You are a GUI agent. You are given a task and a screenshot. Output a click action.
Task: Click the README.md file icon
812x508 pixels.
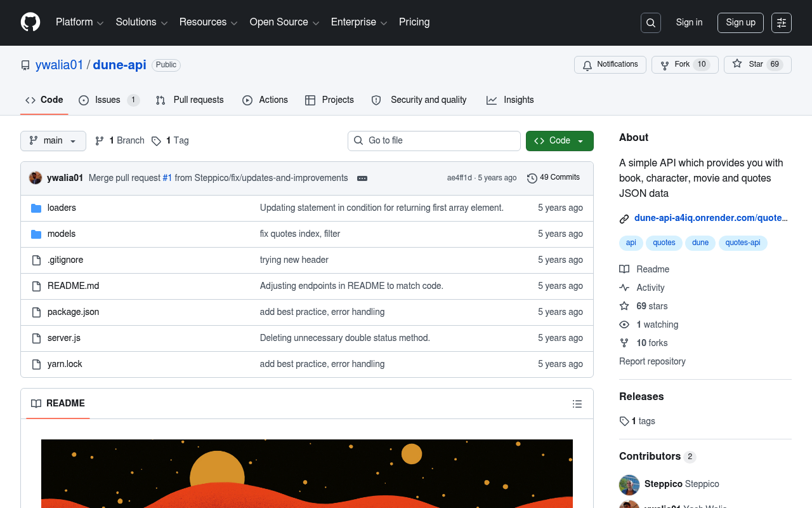(36, 286)
